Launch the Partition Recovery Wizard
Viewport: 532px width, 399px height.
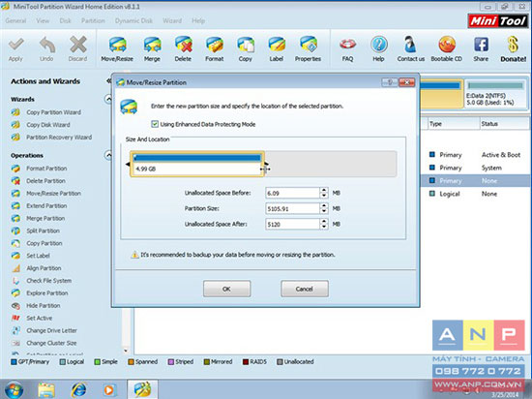[59, 138]
